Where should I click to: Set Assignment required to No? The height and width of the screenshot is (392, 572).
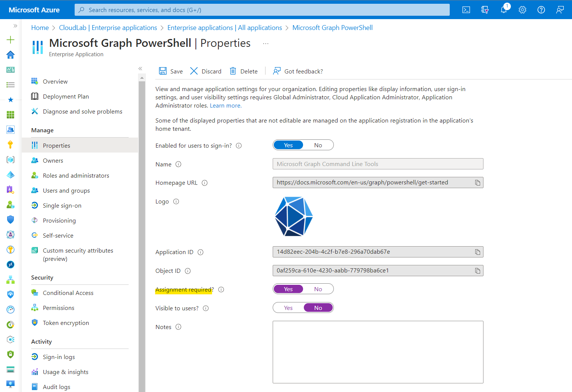(318, 289)
